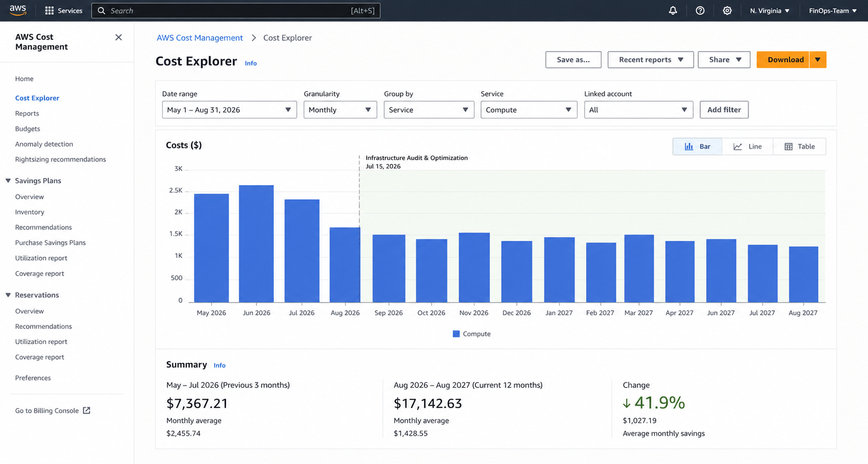Click the $17,142.63 total
868x464 pixels.
pos(427,403)
